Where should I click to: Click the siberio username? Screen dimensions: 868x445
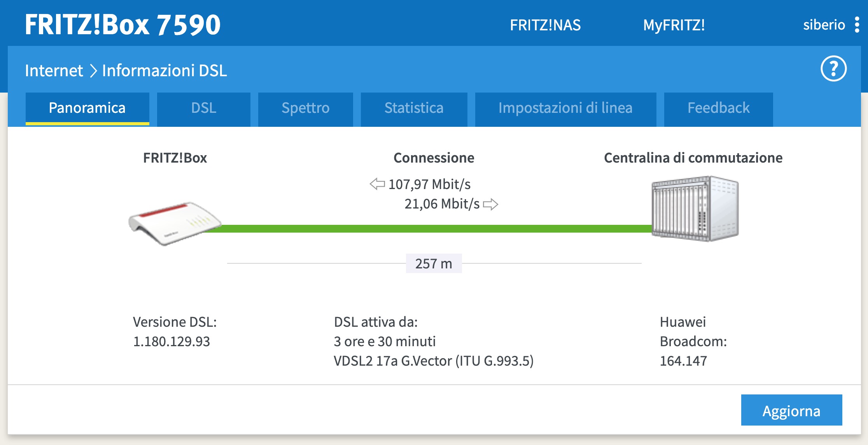pyautogui.click(x=824, y=25)
